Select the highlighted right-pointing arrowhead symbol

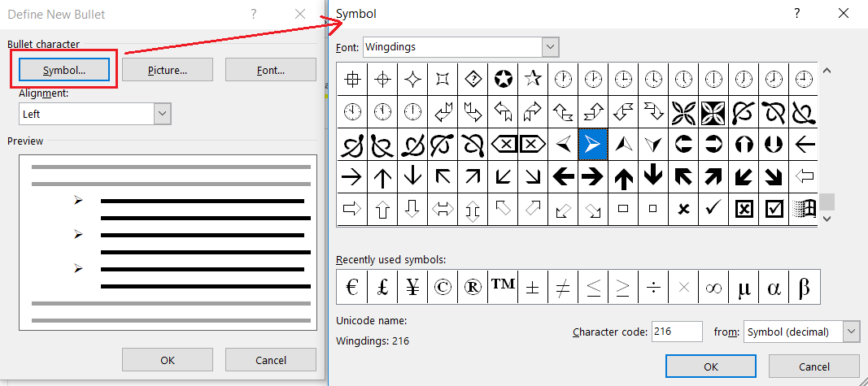[x=592, y=145]
